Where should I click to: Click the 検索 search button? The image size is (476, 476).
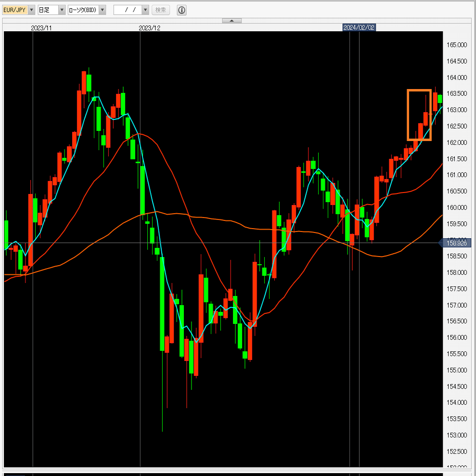tap(161, 10)
